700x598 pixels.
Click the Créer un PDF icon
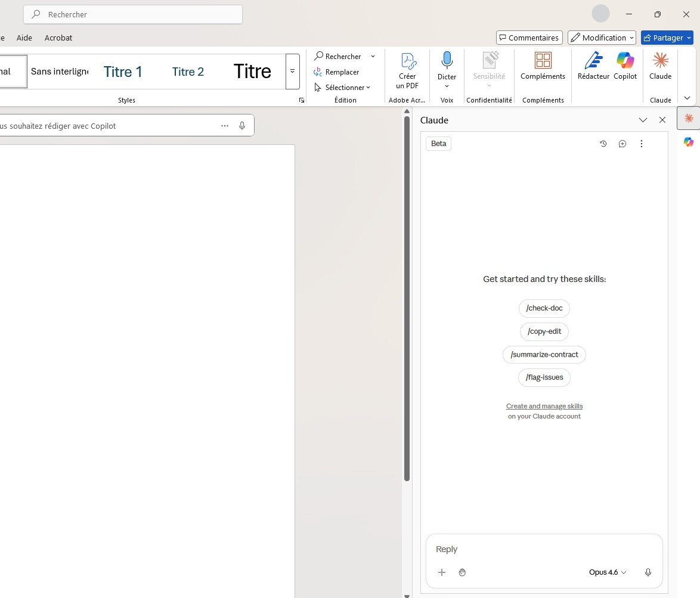pos(408,61)
